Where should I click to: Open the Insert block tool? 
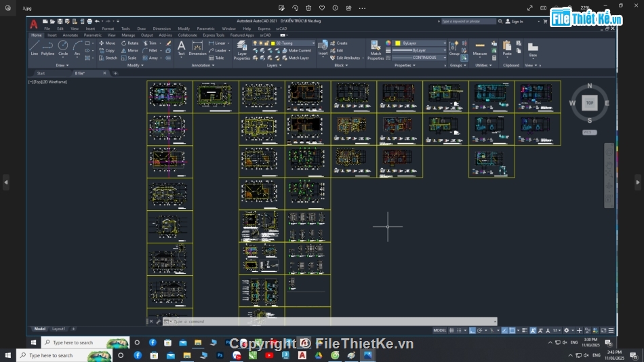tap(323, 48)
